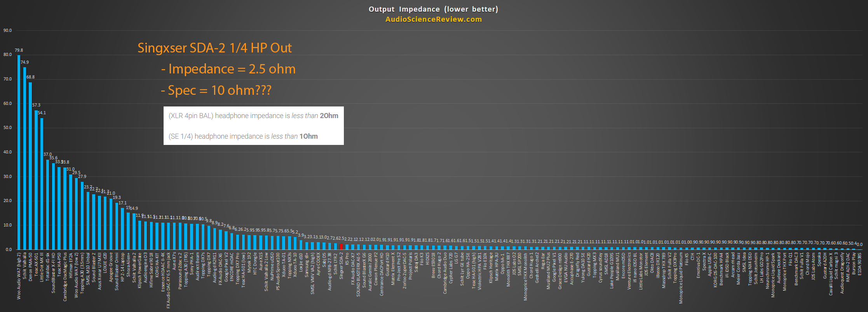Click the 'Zorloo ZuperDAC-S' axis label
This screenshot has width=868, height=312.
tap(405, 270)
